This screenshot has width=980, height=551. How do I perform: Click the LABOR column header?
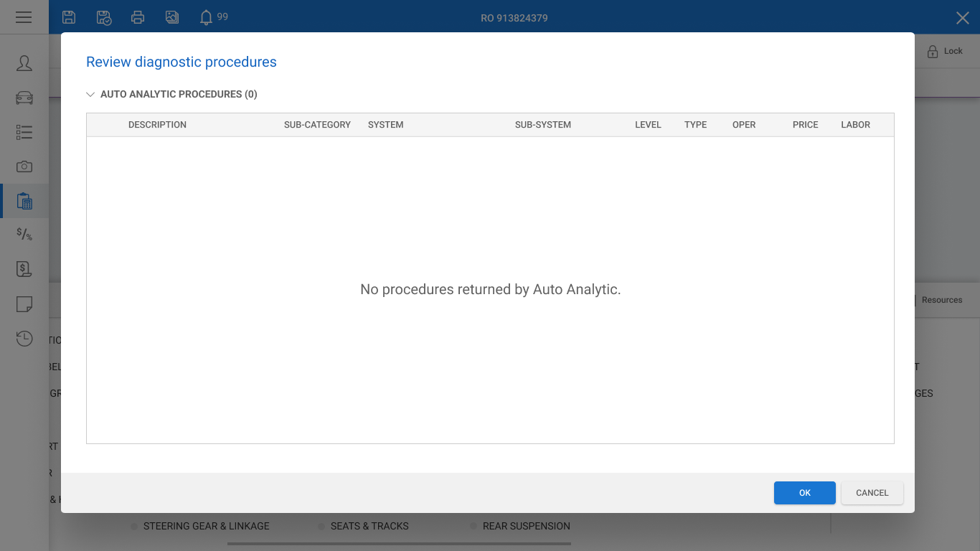pos(856,125)
